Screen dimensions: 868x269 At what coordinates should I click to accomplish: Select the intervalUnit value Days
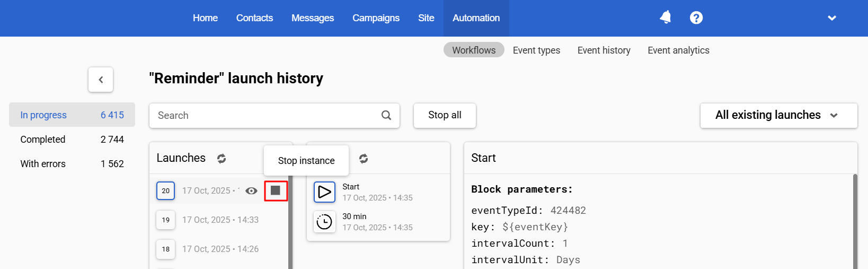pyautogui.click(x=568, y=259)
